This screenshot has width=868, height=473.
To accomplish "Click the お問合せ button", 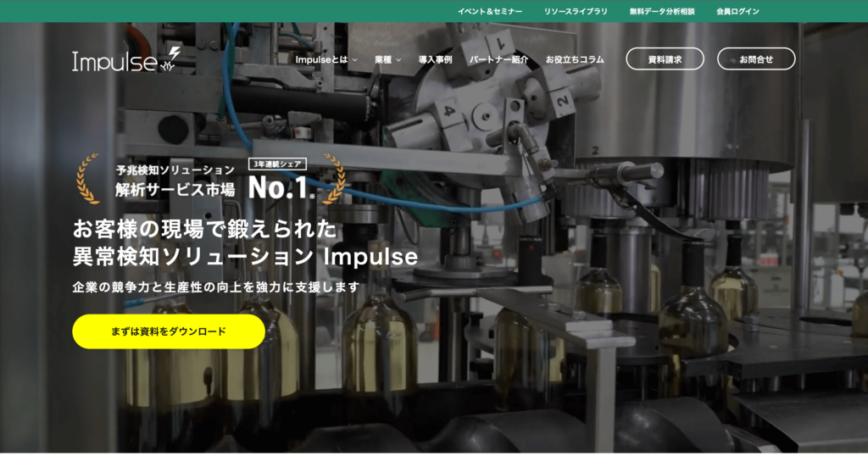I will coord(756,58).
